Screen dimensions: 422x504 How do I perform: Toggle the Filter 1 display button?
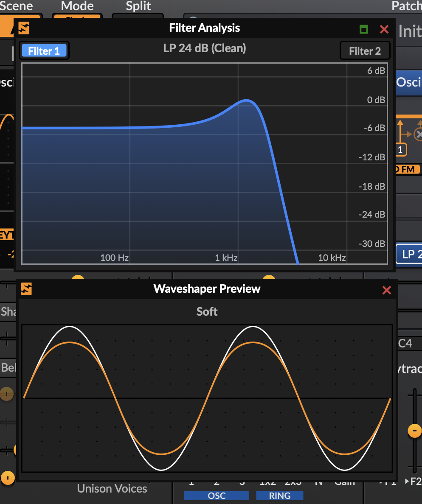44,50
